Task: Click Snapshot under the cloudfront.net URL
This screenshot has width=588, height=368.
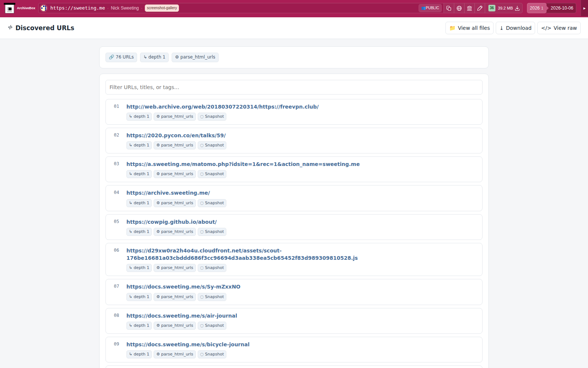Action: point(212,268)
